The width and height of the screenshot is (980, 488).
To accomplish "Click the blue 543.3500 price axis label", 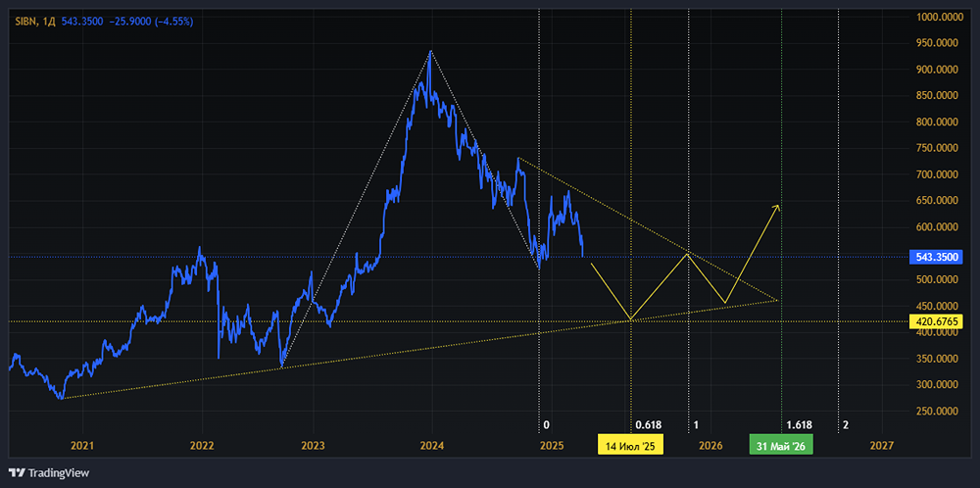I will 936,257.
